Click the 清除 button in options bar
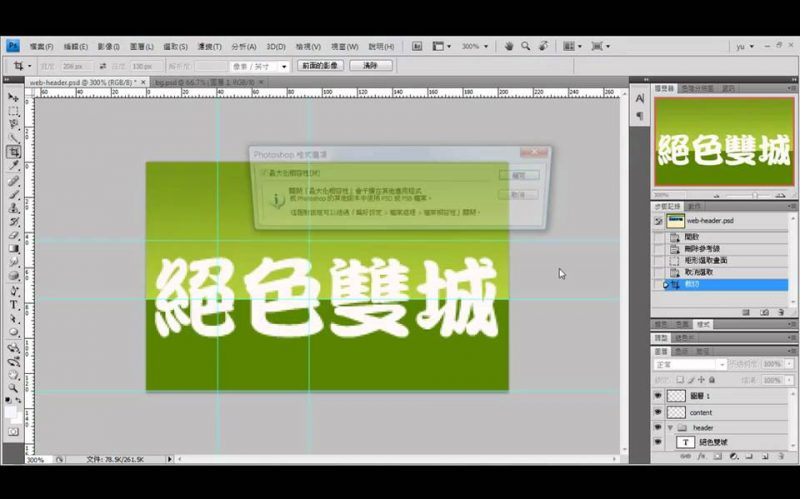Screen dimensions: 800x499 coord(370,65)
